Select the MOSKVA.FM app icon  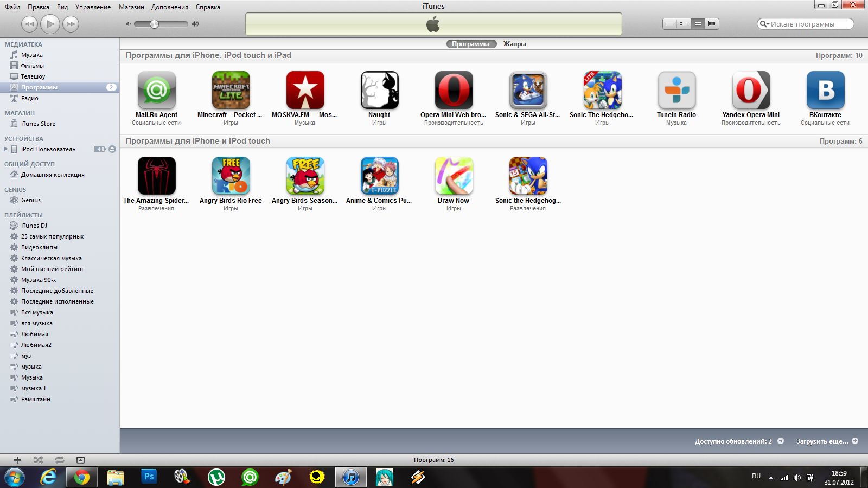305,90
